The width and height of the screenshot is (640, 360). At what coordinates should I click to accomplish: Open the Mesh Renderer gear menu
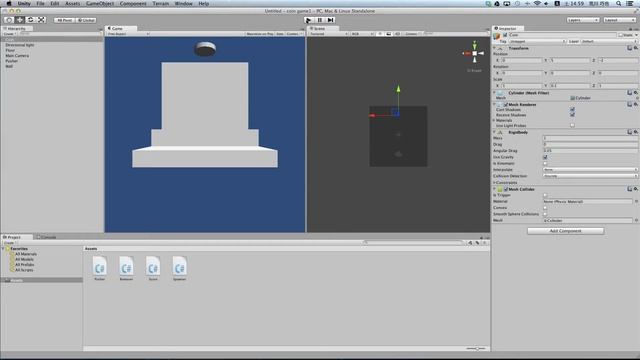coord(636,104)
